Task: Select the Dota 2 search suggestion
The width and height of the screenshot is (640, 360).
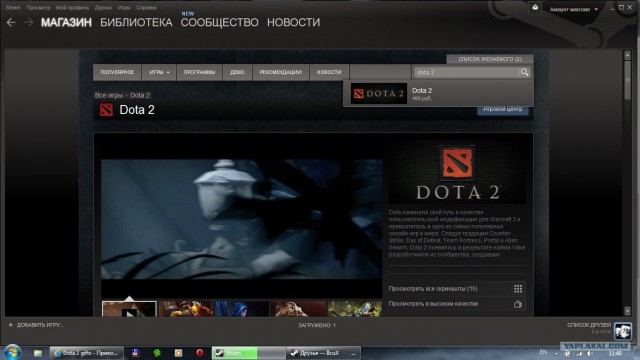Action: click(438, 93)
